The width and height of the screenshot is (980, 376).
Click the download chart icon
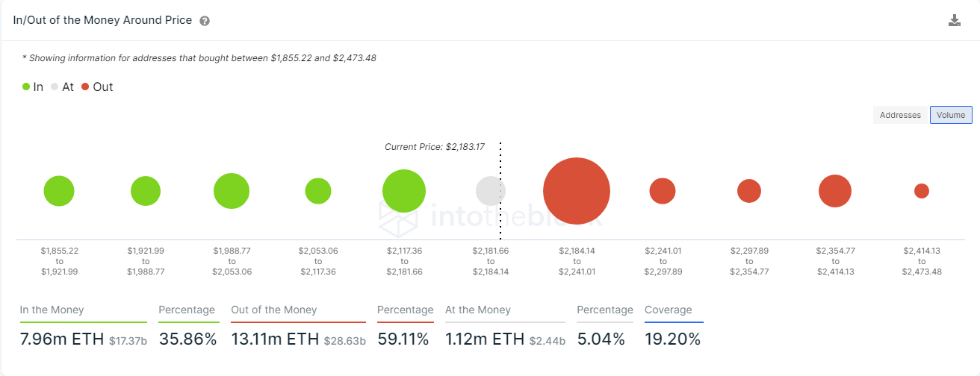954,20
